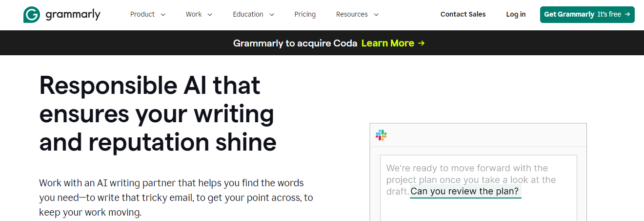The height and width of the screenshot is (221, 644).
Task: Go to the Pricing page
Action: click(305, 15)
